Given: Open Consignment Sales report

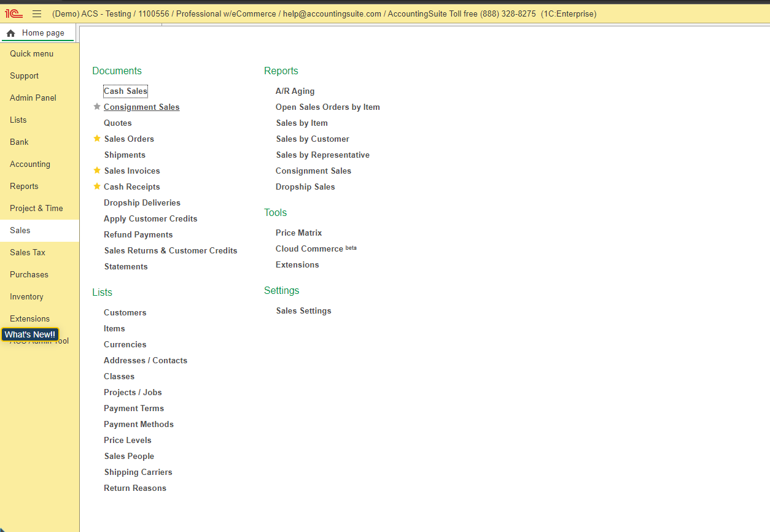Looking at the screenshot, I should click(314, 171).
